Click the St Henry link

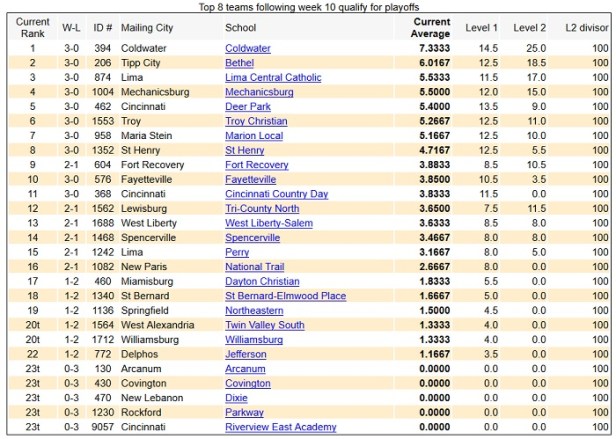coord(245,150)
